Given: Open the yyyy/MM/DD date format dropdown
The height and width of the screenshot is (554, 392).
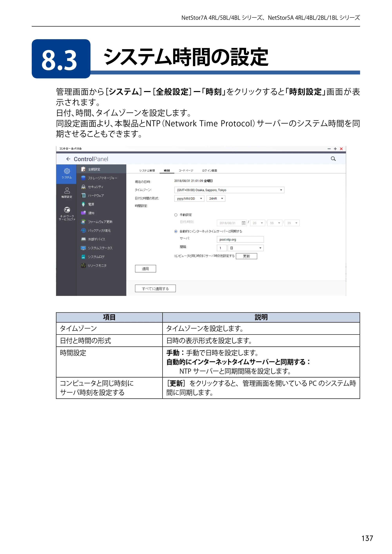Looking at the screenshot, I should (189, 198).
